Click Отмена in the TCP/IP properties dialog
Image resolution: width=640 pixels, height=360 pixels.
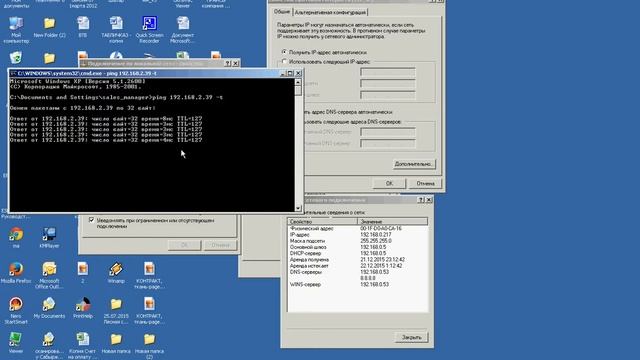[425, 184]
